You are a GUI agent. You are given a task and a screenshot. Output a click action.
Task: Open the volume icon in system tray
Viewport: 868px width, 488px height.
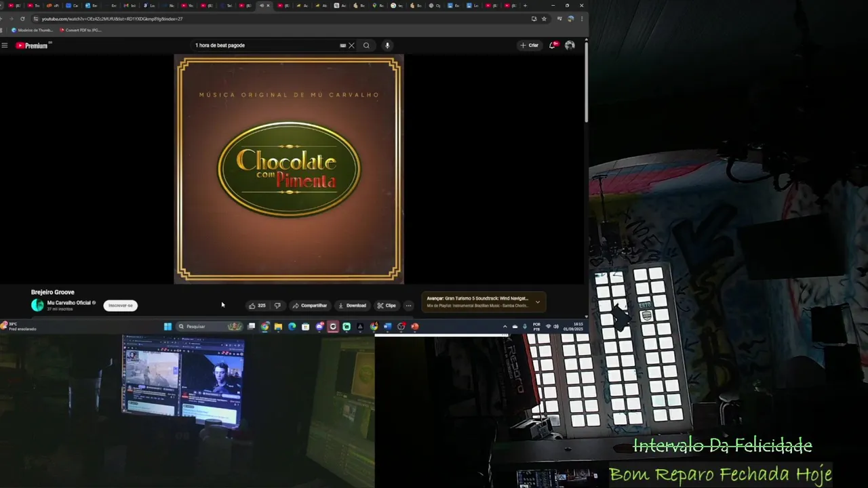pyautogui.click(x=557, y=327)
